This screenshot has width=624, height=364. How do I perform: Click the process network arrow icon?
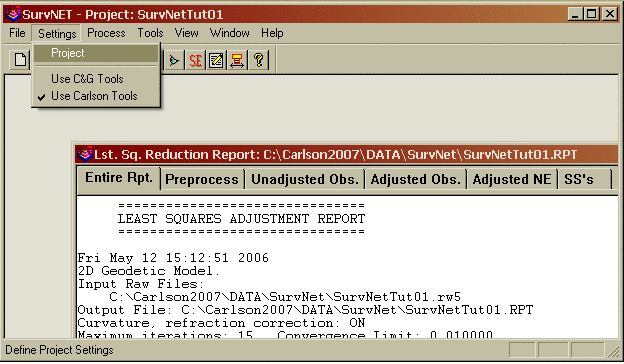point(174,60)
